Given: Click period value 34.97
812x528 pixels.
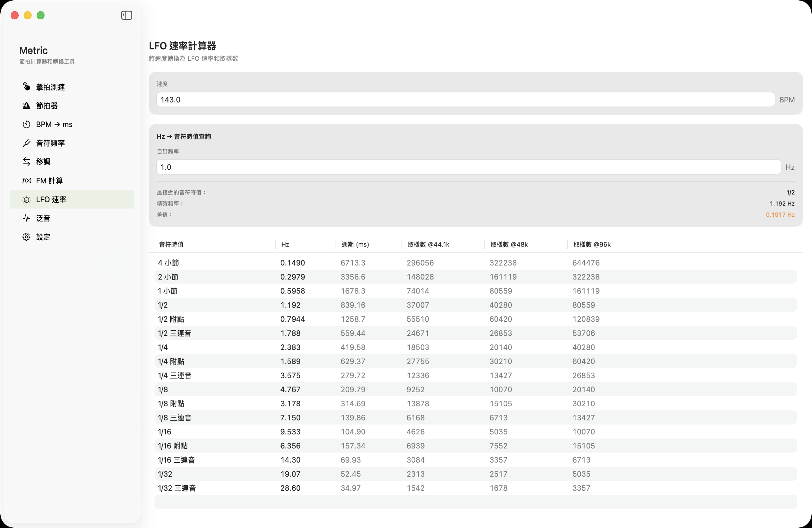Looking at the screenshot, I should point(350,488).
